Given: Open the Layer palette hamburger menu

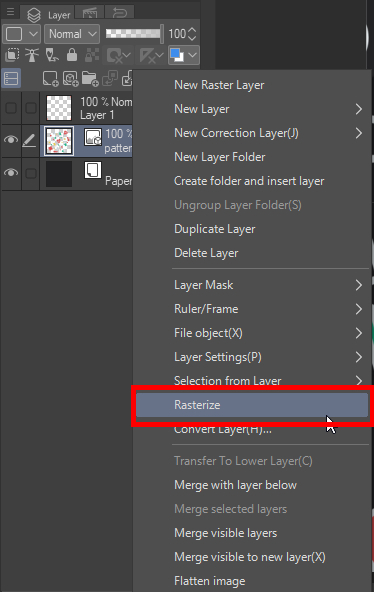Looking at the screenshot, I should pos(10,12).
